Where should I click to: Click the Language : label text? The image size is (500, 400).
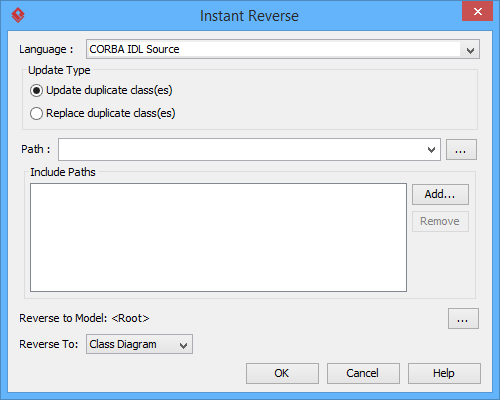click(46, 49)
